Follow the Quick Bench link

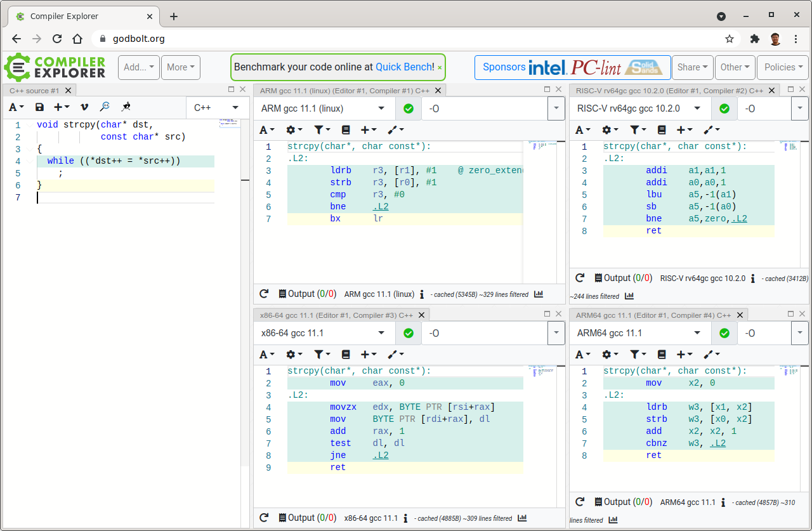pos(405,67)
